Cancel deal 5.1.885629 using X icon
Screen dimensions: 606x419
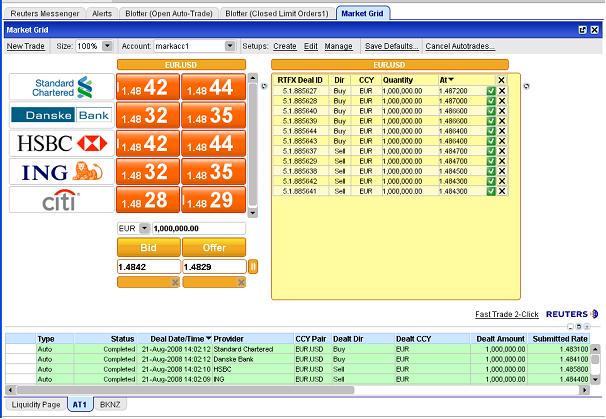[x=502, y=161]
